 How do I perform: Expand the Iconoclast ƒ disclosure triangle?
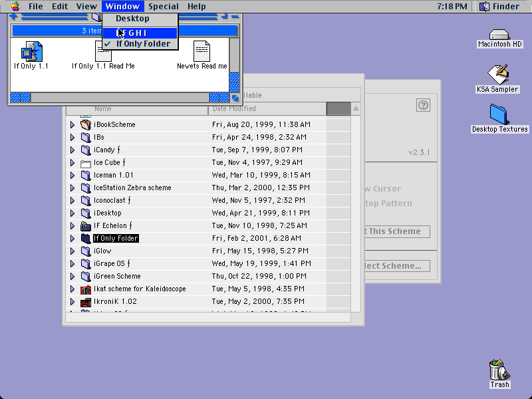click(x=72, y=200)
